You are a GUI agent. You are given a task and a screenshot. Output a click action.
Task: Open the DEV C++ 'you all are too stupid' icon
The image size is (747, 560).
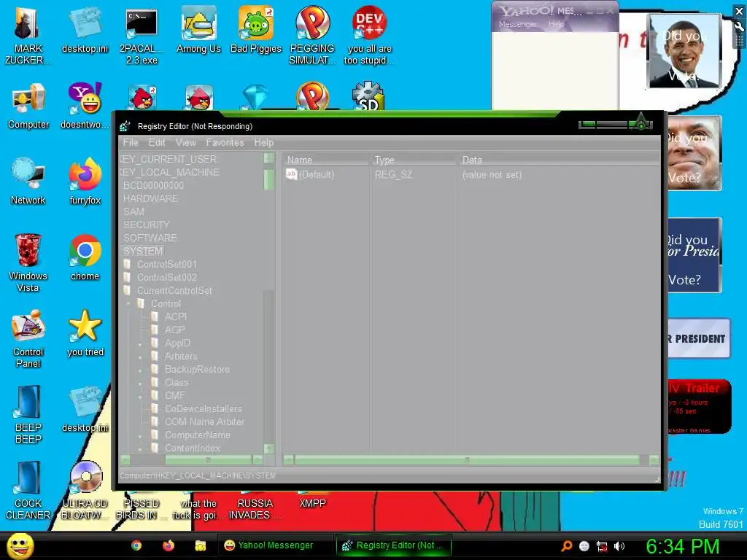pyautogui.click(x=369, y=35)
